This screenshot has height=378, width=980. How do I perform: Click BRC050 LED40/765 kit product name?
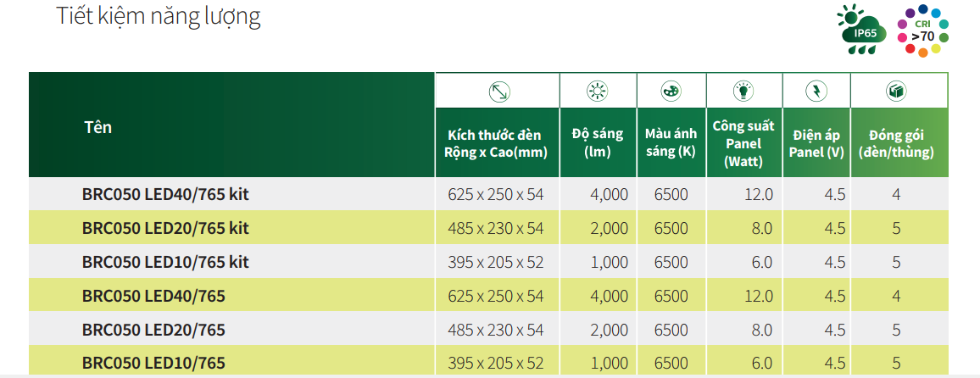coord(165,194)
